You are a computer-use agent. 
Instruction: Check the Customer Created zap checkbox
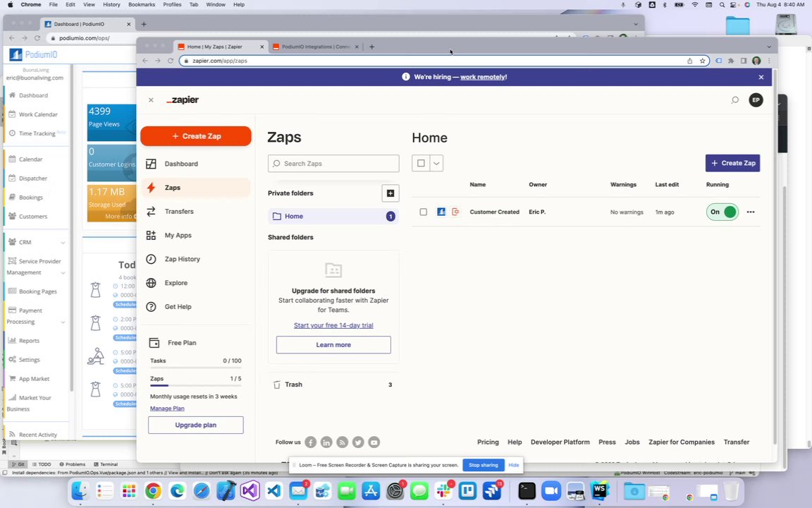(423, 212)
